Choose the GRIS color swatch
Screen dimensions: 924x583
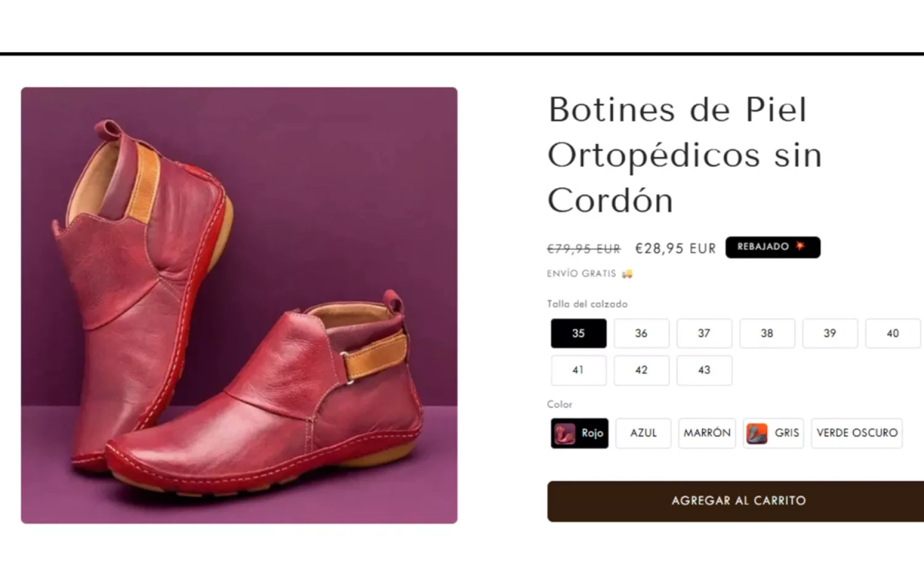773,433
